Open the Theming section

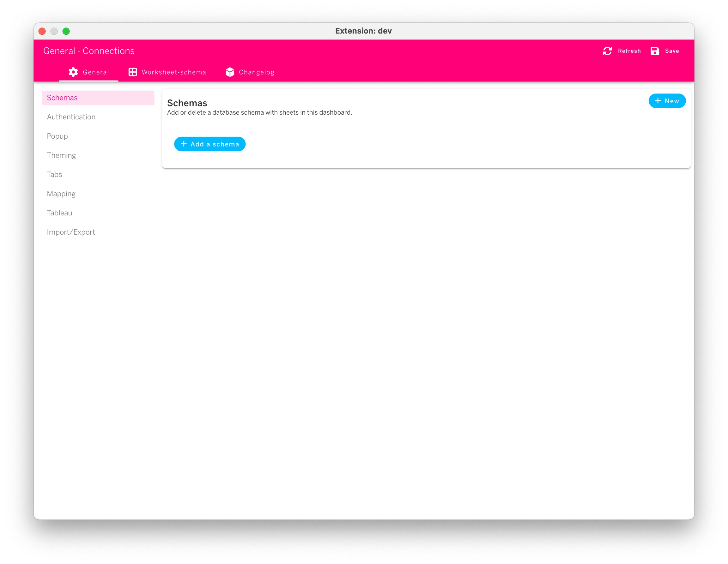click(x=61, y=155)
